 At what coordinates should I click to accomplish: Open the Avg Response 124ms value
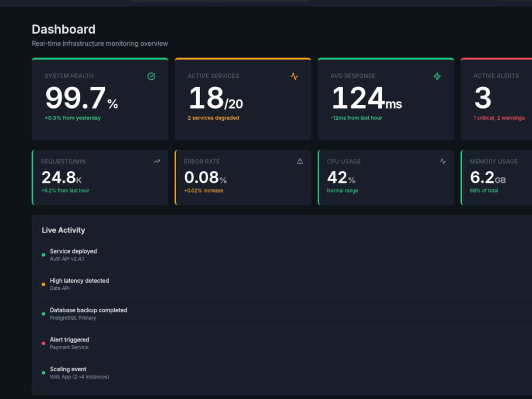(x=367, y=98)
